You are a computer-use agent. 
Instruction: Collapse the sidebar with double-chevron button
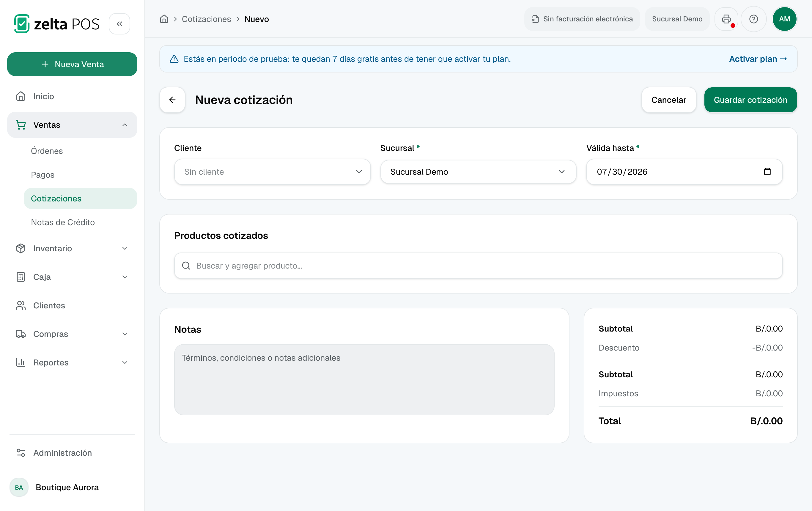point(119,23)
